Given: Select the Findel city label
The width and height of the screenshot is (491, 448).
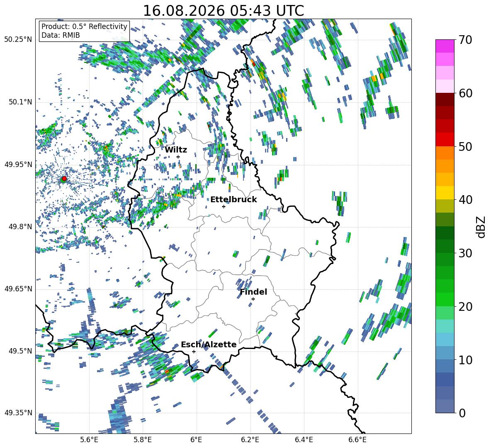Looking at the screenshot, I should click(x=253, y=292).
